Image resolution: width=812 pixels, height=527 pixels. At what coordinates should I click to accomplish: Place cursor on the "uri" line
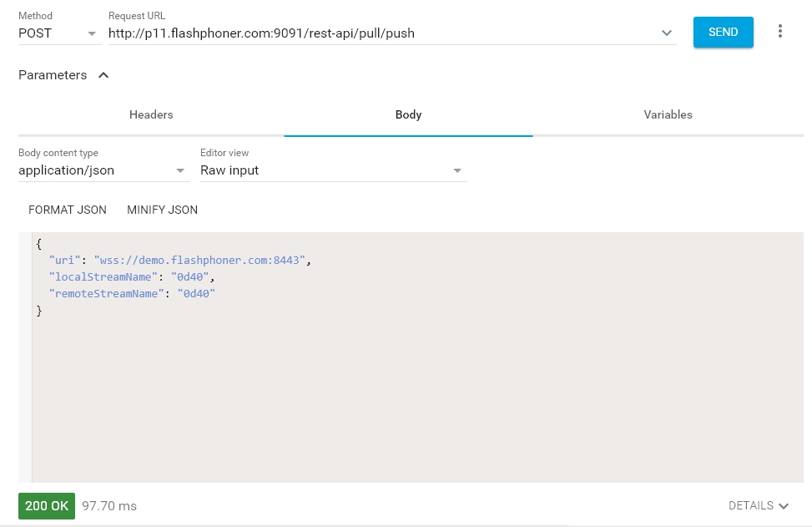(x=179, y=261)
